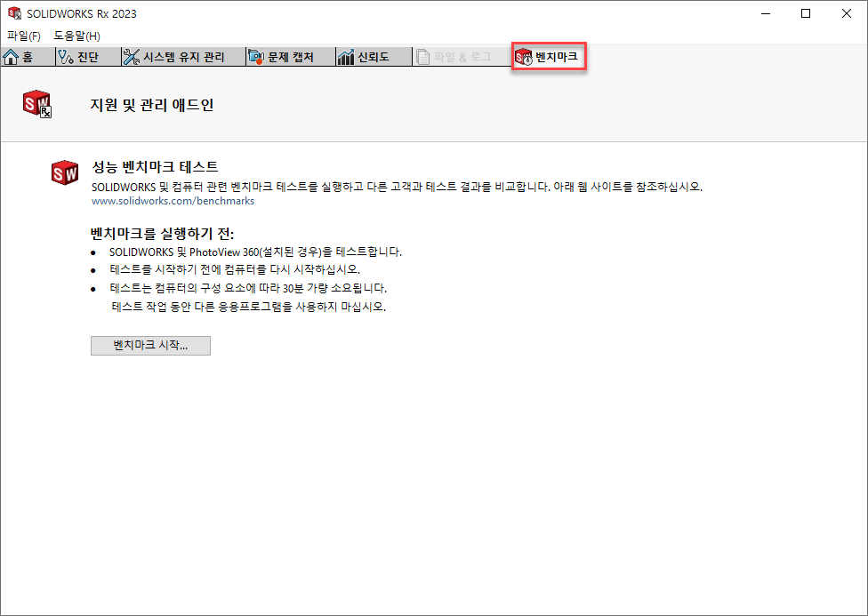Go to the 문제 캡처 tab
Image resolution: width=868 pixels, height=616 pixels.
point(291,57)
